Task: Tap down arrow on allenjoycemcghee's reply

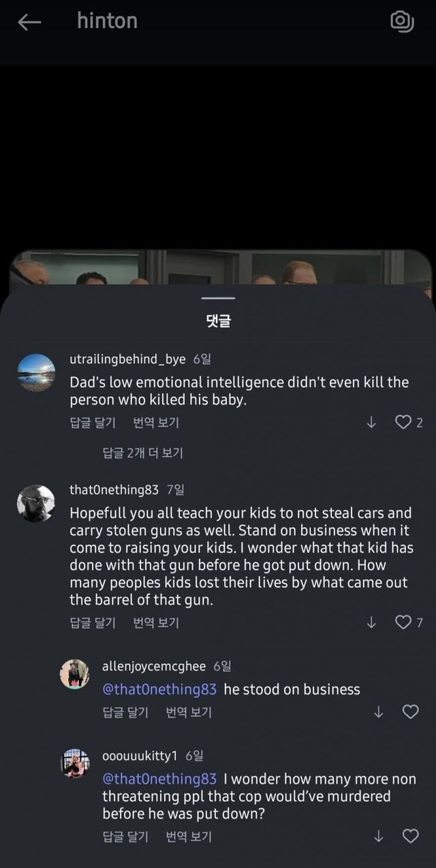Action: pyautogui.click(x=379, y=712)
